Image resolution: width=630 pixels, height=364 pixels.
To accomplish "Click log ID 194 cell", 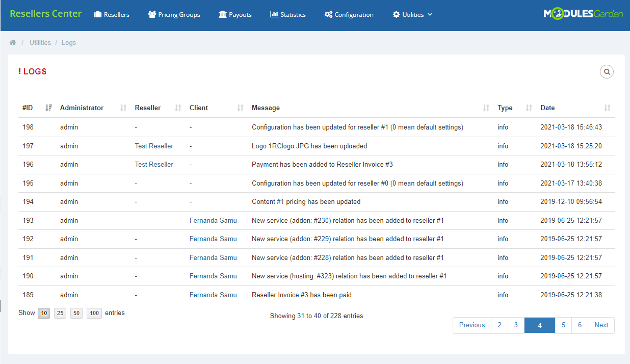I will tap(28, 201).
